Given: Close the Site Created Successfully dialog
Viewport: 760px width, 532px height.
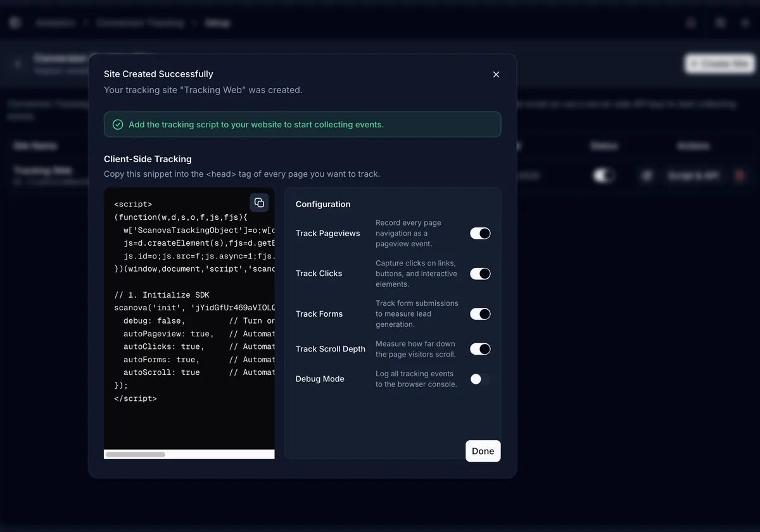Looking at the screenshot, I should coord(496,75).
